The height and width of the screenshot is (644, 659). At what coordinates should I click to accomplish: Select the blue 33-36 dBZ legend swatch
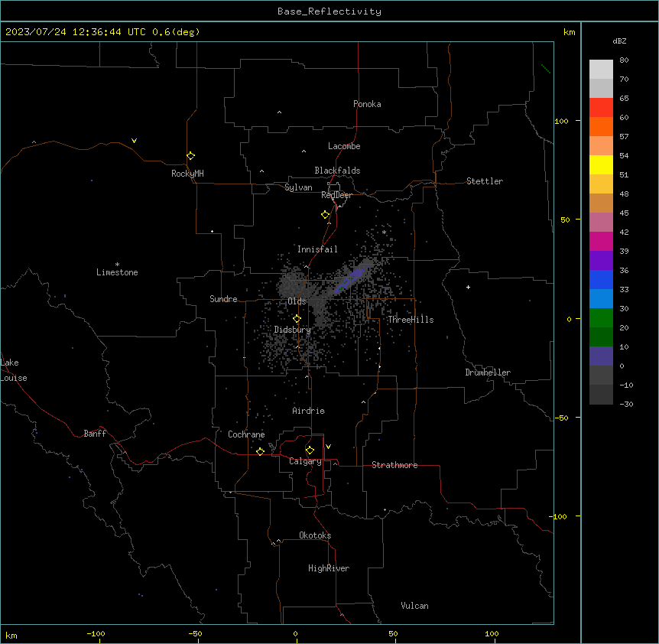click(x=601, y=279)
